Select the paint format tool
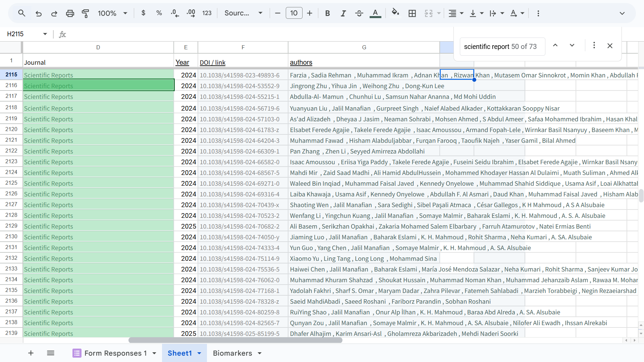 [86, 13]
